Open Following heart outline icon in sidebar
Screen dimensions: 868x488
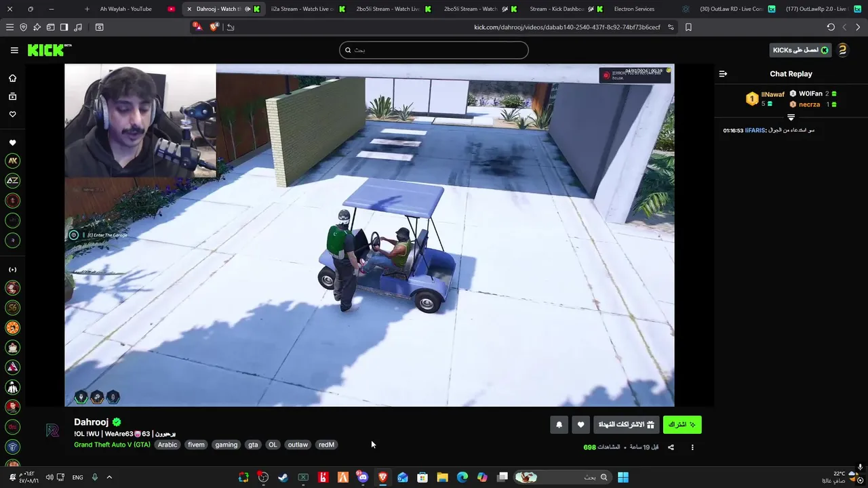[12, 114]
